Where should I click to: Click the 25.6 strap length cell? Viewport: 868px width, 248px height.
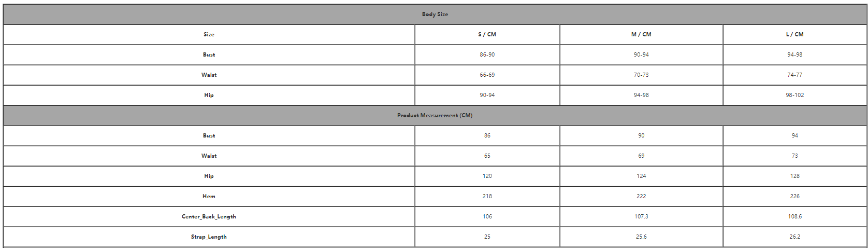(x=641, y=237)
